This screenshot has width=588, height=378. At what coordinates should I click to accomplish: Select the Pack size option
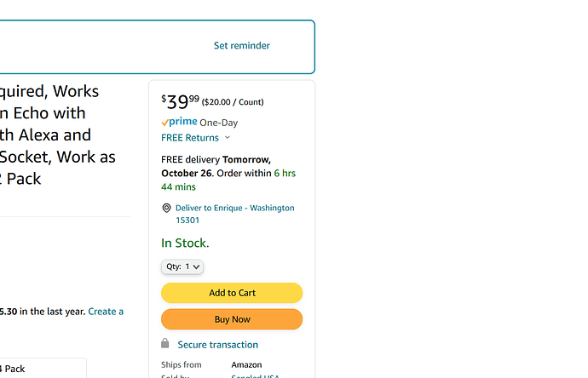click(x=43, y=369)
